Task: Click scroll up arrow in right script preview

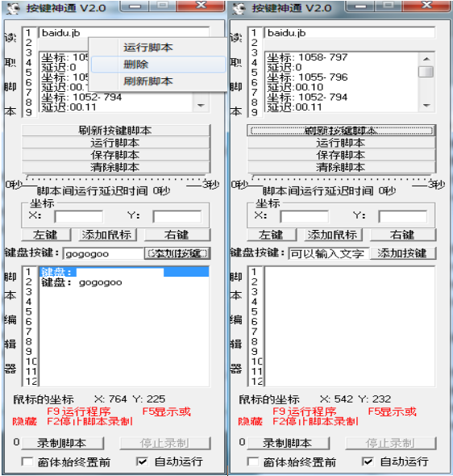Action: [x=426, y=59]
